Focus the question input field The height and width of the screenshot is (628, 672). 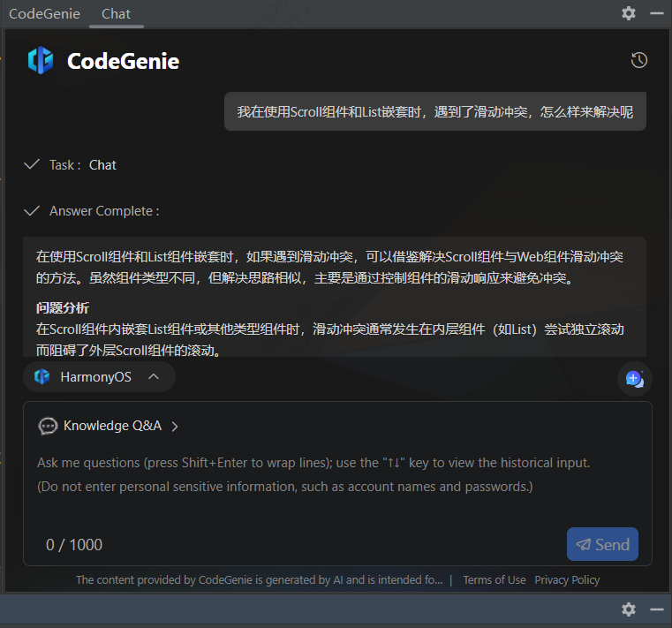(x=337, y=474)
